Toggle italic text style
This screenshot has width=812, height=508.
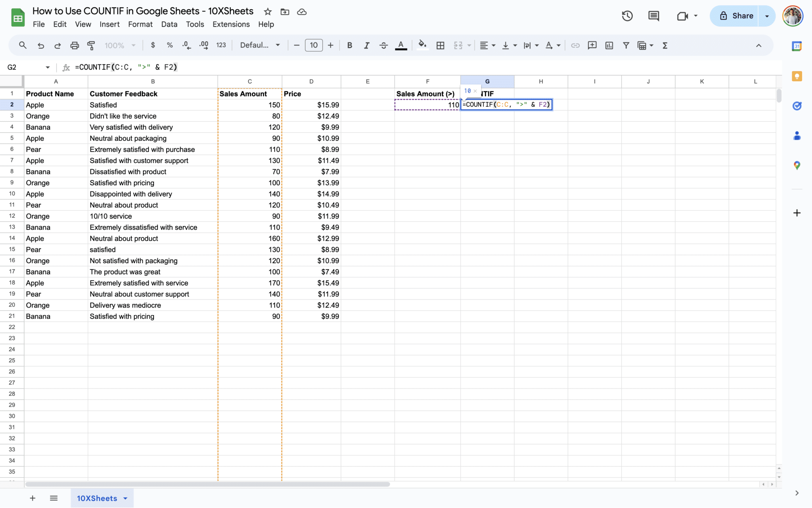(x=366, y=45)
